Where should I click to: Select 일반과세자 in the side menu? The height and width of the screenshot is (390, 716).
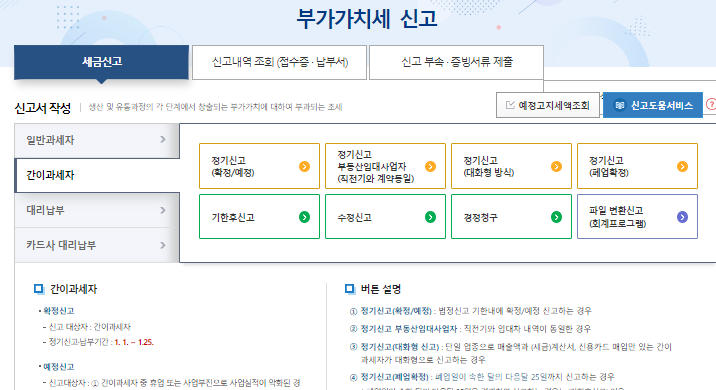[97, 140]
